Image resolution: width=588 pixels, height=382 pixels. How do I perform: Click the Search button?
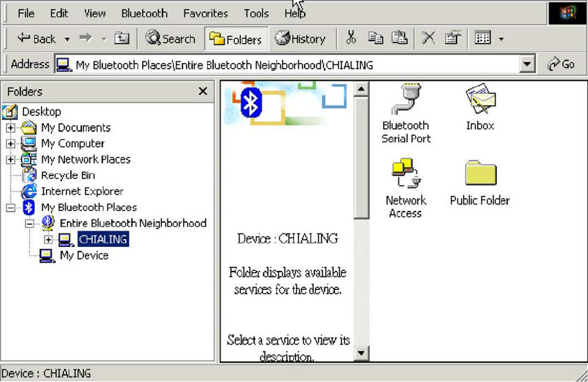170,39
